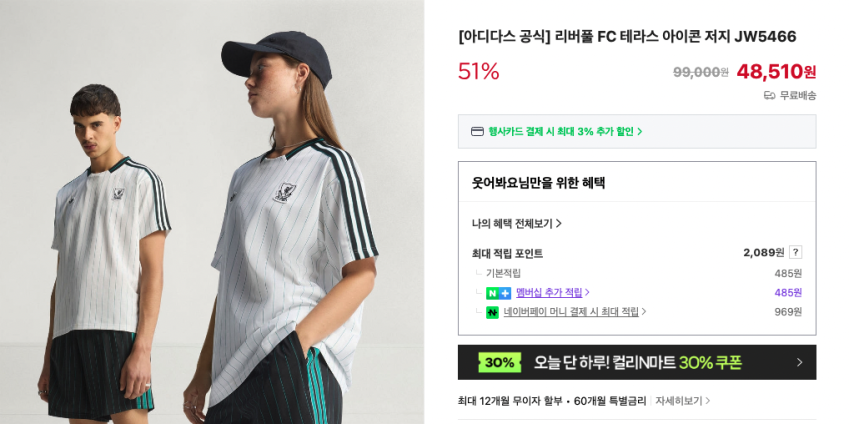This screenshot has width=849, height=424.
Task: Click the chevron after 자세히보기
Action: (x=707, y=401)
